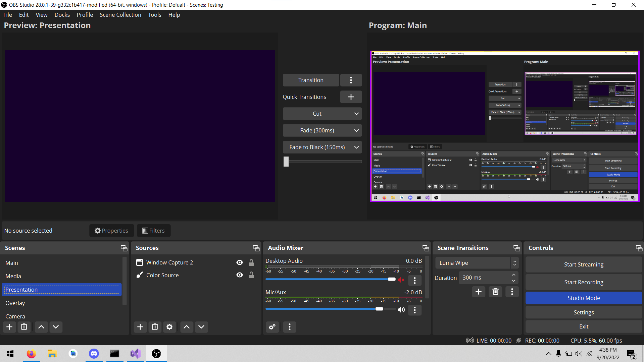Lock the Window Capture 2 source

click(x=251, y=262)
